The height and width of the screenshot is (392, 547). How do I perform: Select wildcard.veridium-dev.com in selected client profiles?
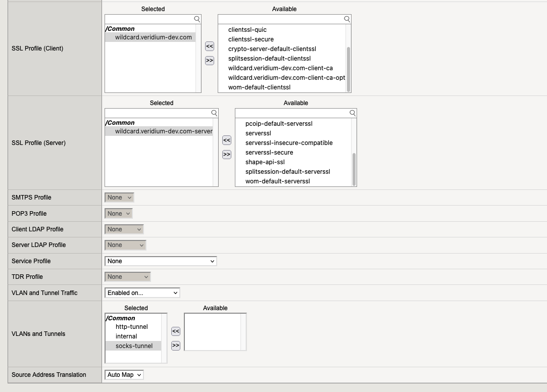[154, 37]
